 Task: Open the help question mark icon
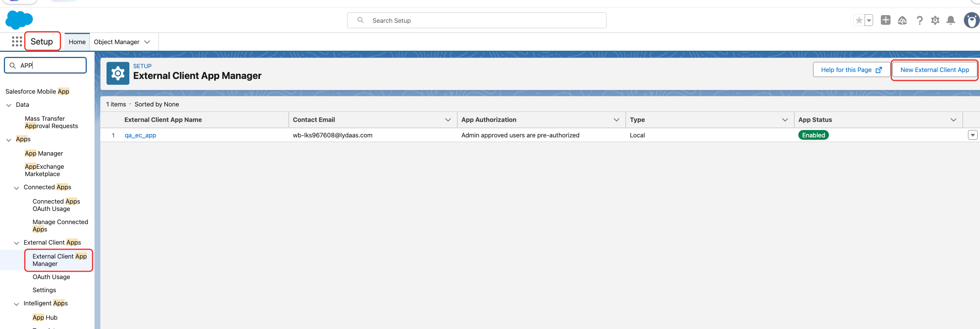click(920, 20)
